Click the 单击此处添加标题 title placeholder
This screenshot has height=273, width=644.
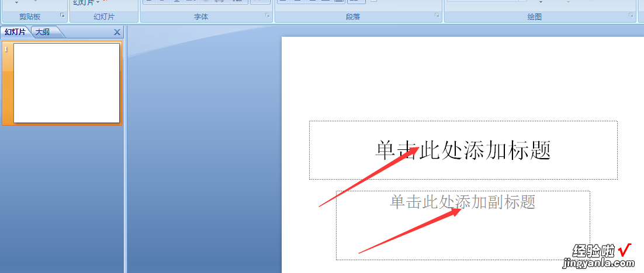pos(463,150)
